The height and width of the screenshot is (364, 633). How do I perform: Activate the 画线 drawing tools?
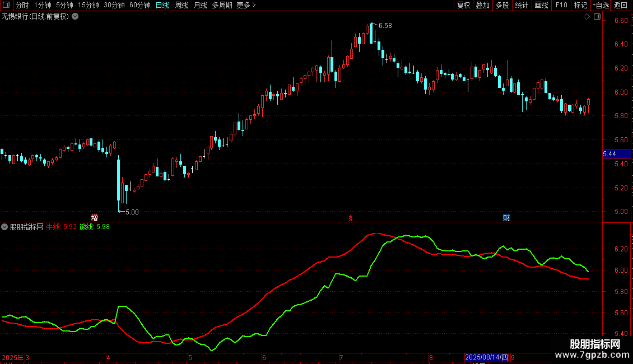tap(541, 5)
